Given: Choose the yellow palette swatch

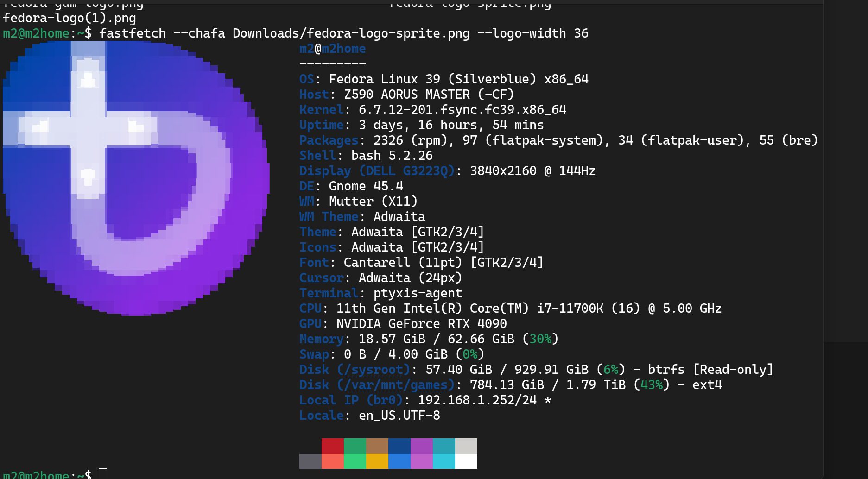Looking at the screenshot, I should [377, 461].
